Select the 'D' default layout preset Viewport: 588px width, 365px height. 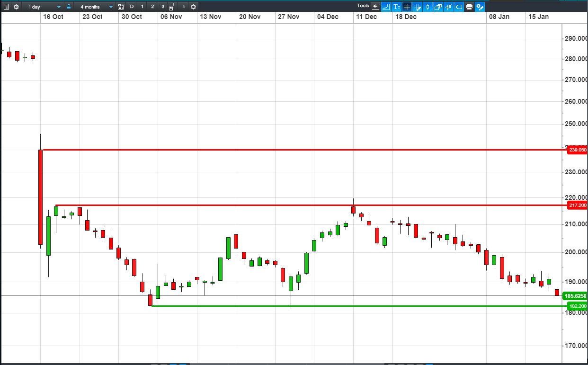coord(132,7)
